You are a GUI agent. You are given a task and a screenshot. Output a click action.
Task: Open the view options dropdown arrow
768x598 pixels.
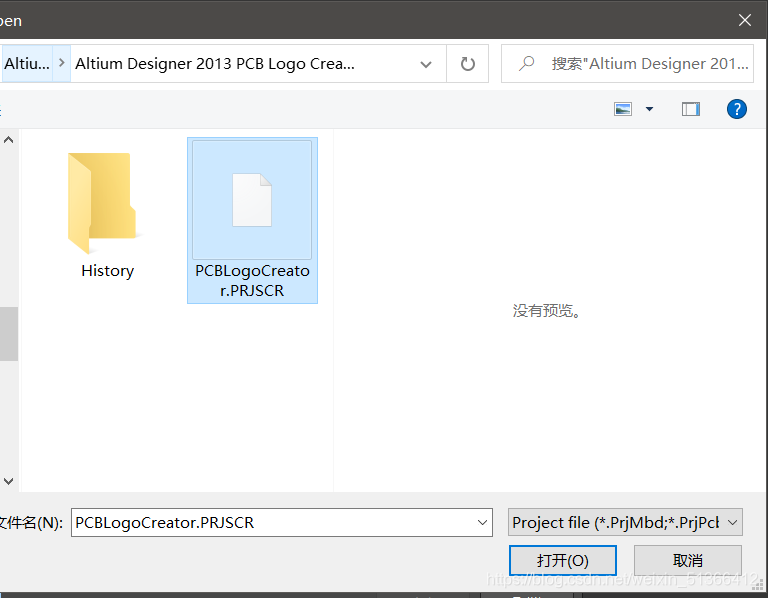tap(649, 109)
